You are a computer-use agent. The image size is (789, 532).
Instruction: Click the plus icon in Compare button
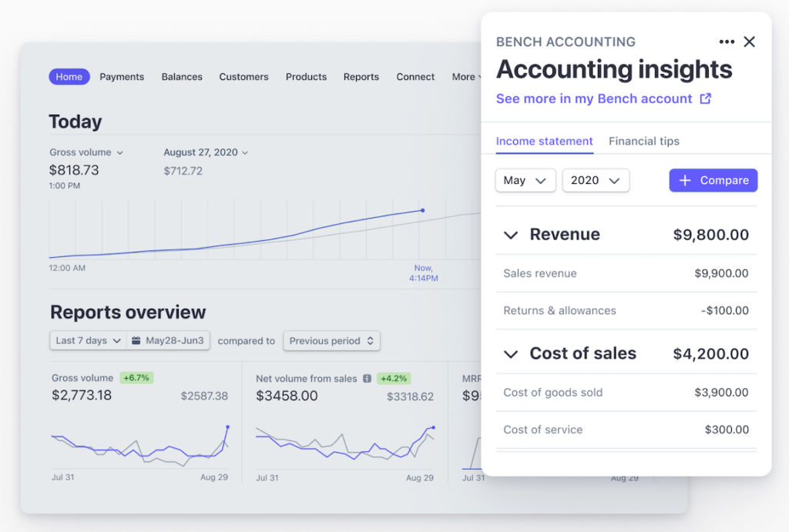tap(685, 180)
